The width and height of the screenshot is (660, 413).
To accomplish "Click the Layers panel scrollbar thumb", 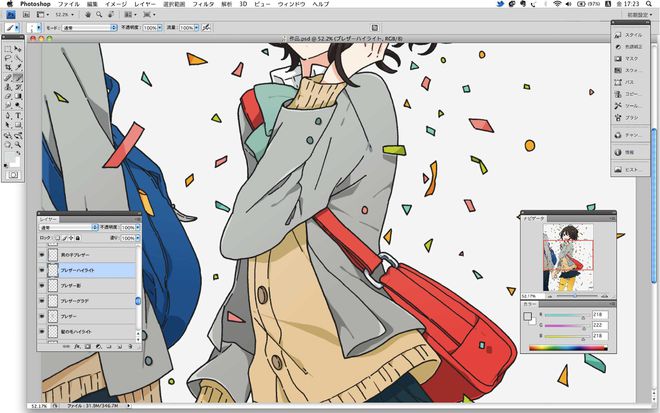I will tap(138, 301).
